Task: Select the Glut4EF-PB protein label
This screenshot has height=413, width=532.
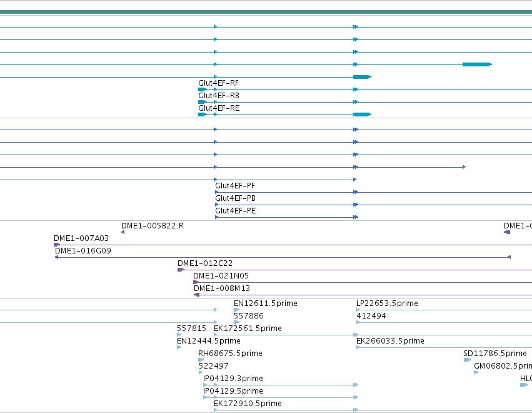Action: pyautogui.click(x=235, y=198)
